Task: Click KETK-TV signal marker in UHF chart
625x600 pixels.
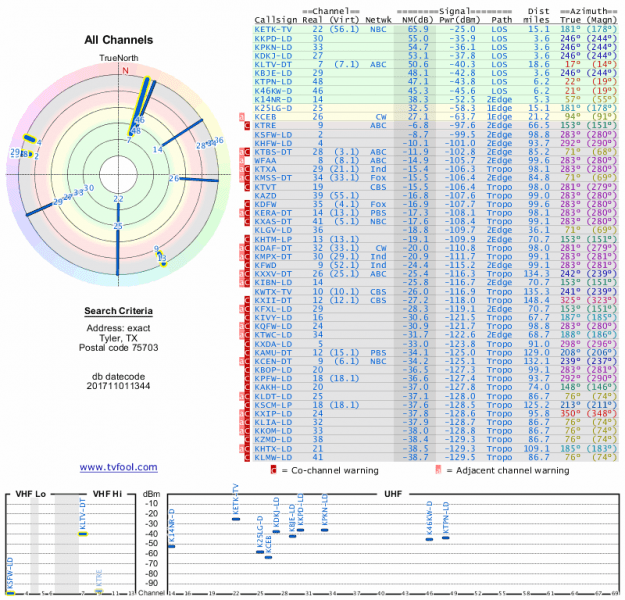Action: [236, 519]
